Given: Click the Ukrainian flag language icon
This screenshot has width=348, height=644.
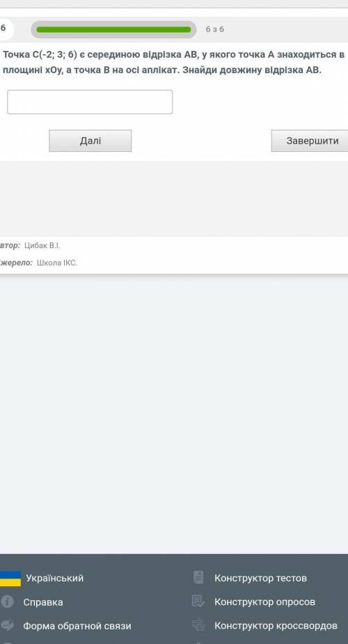Looking at the screenshot, I should click(x=10, y=578).
